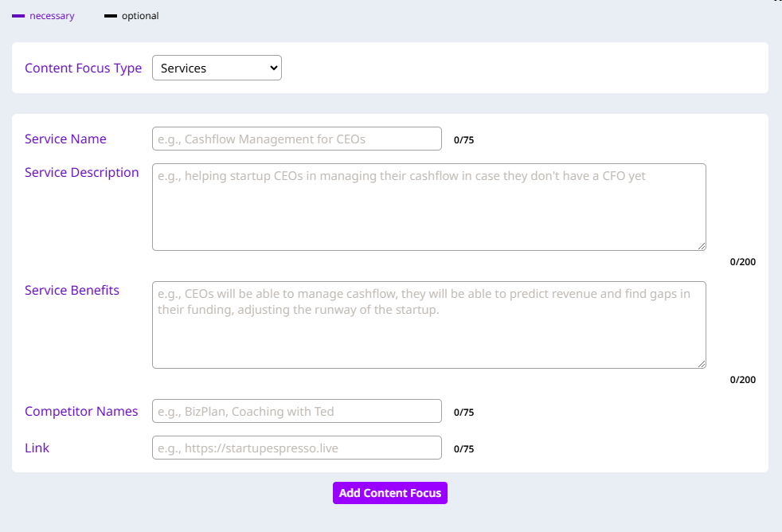Focus the Service Description text area
782x532 pixels.
pos(428,207)
